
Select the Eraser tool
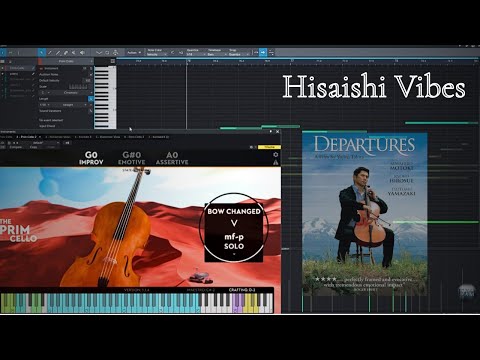66,52
